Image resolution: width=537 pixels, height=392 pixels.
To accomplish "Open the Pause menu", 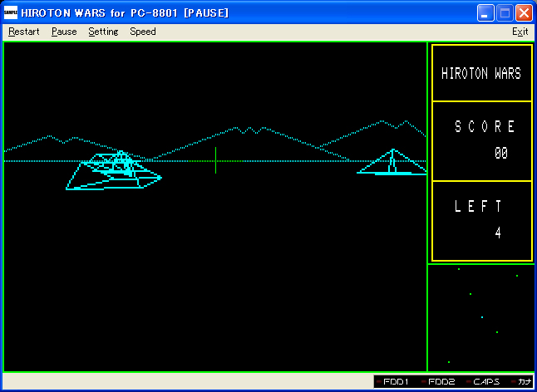I will pos(63,32).
